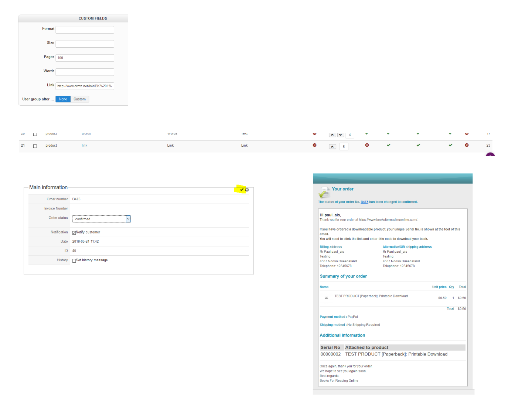Click the Additional information heading
532x399 pixels.
pyautogui.click(x=342, y=335)
